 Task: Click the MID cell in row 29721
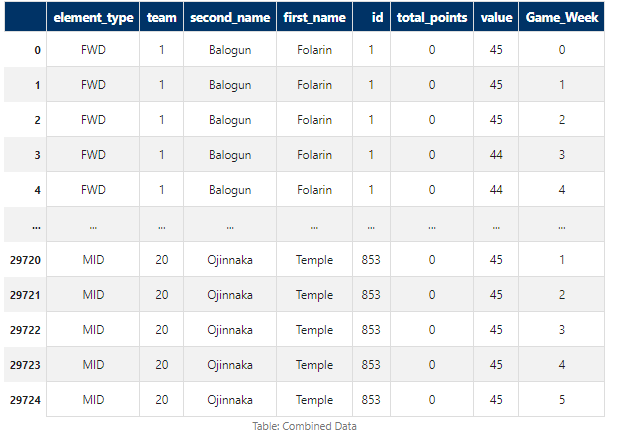pyautogui.click(x=93, y=295)
